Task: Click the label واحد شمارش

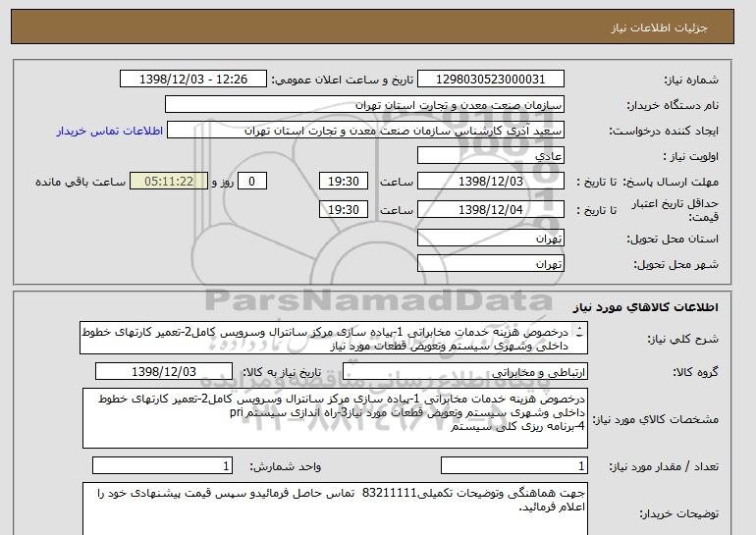Action: pyautogui.click(x=286, y=467)
